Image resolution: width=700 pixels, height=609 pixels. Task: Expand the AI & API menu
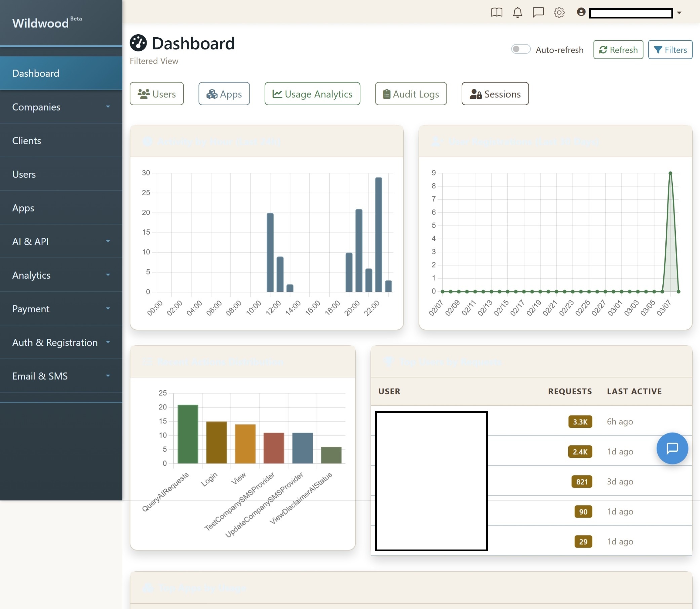(61, 241)
